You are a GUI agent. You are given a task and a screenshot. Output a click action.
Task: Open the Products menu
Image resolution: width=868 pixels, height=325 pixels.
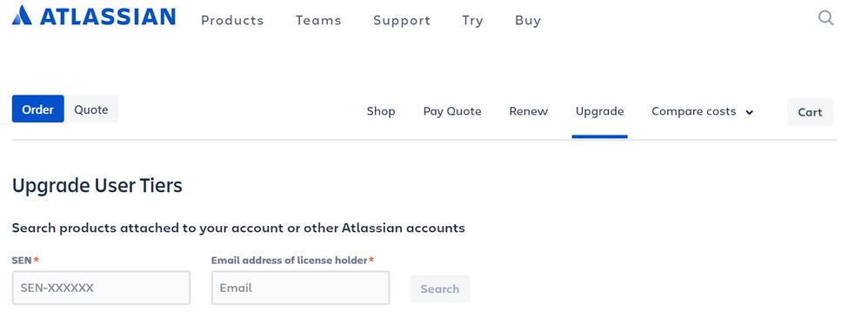coord(232,21)
